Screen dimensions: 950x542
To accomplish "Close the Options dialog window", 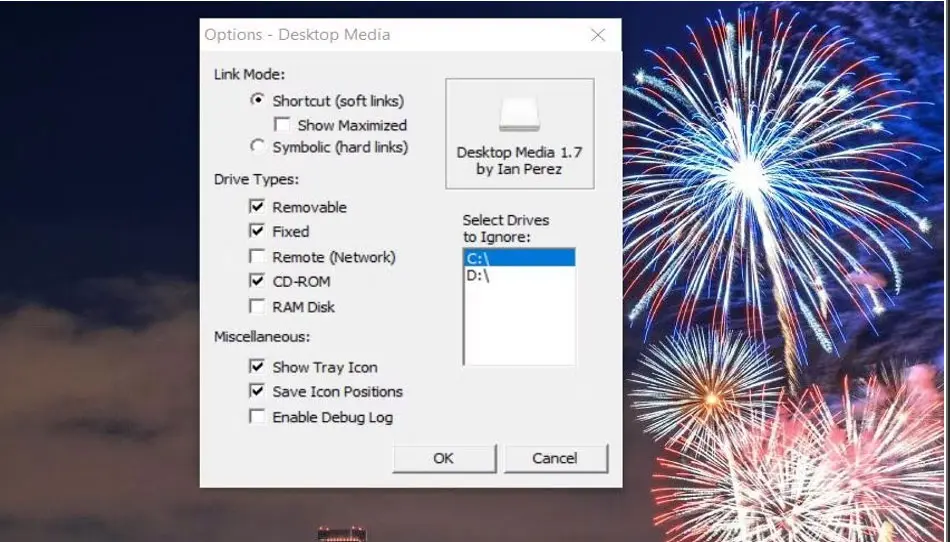I will pos(598,35).
